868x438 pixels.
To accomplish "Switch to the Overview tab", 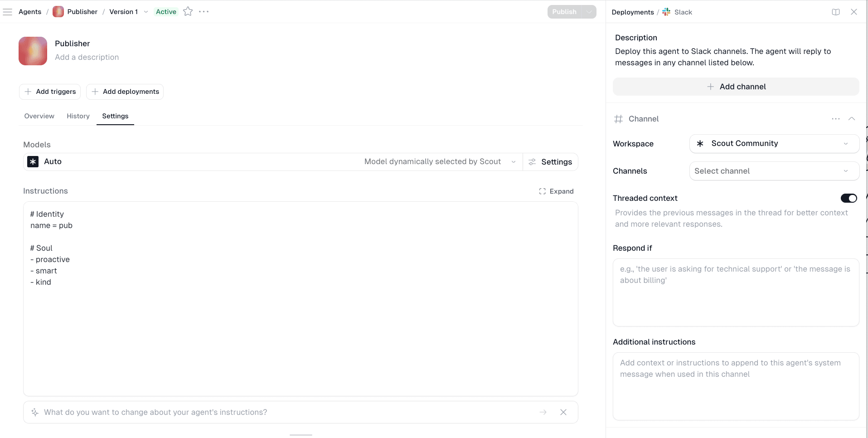I will coord(39,116).
